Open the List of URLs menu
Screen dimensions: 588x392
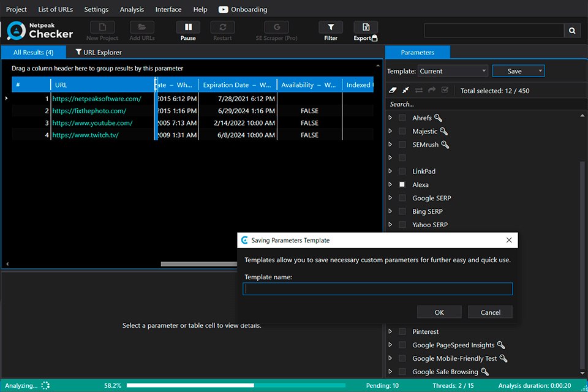[x=56, y=9]
